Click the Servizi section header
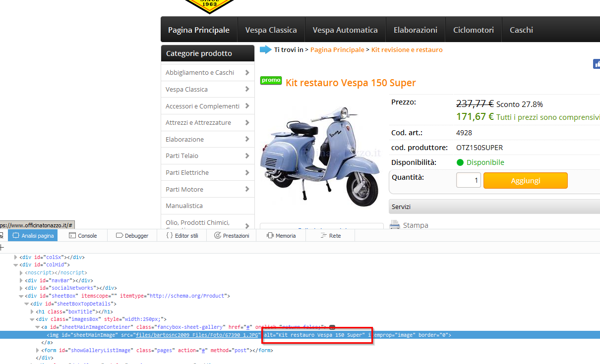 point(494,207)
